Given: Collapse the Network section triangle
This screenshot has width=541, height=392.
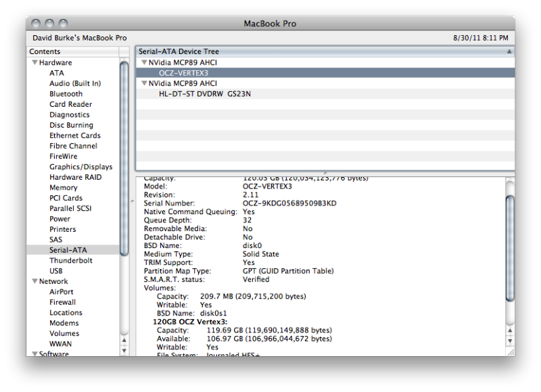Looking at the screenshot, I should pos(34,281).
